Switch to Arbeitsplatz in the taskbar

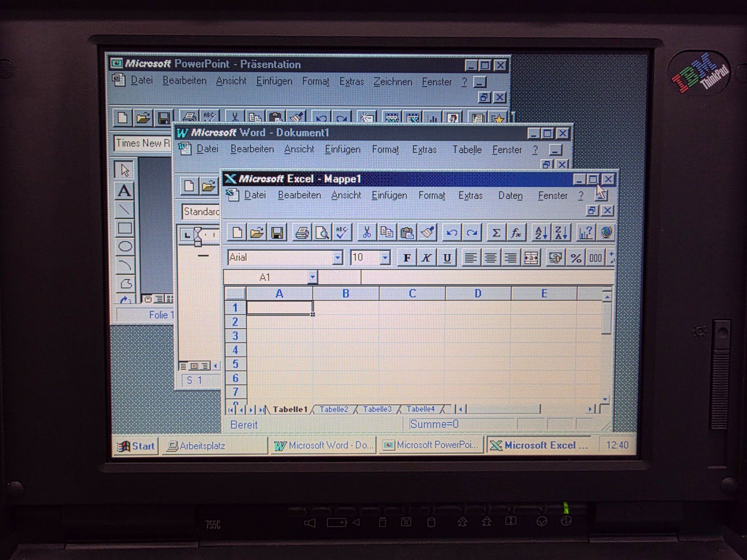click(215, 446)
